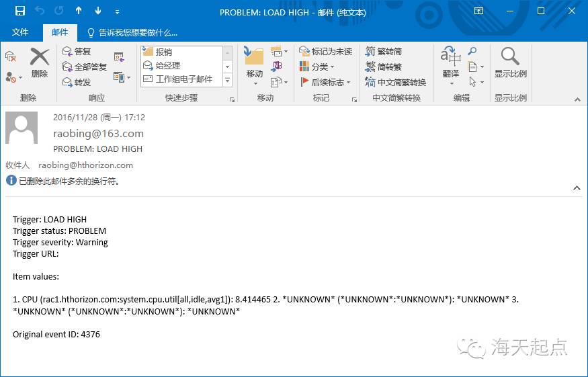Screen dimensions: 588x377
Task: Go to next item down arrow
Action: (98, 11)
